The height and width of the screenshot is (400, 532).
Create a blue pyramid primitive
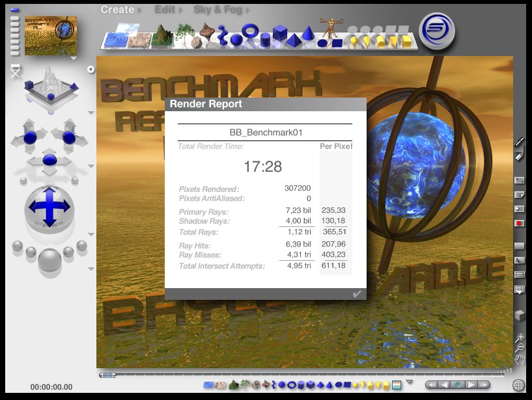pyautogui.click(x=294, y=40)
